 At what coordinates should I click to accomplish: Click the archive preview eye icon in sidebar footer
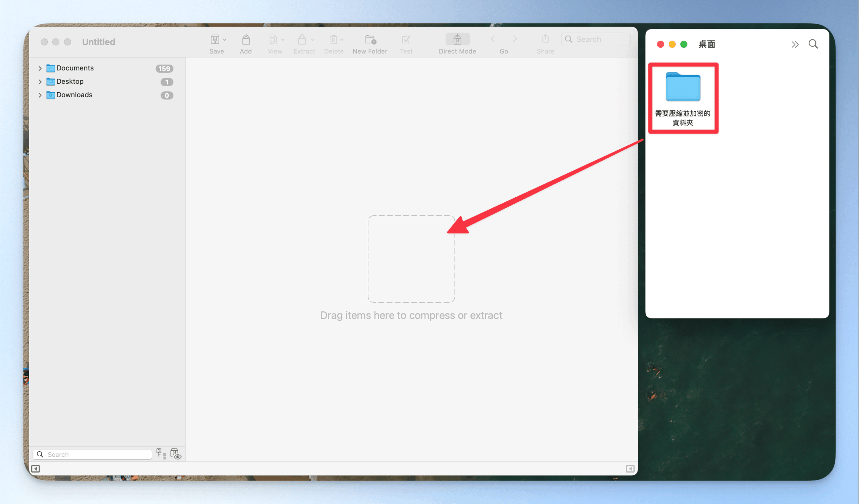176,454
